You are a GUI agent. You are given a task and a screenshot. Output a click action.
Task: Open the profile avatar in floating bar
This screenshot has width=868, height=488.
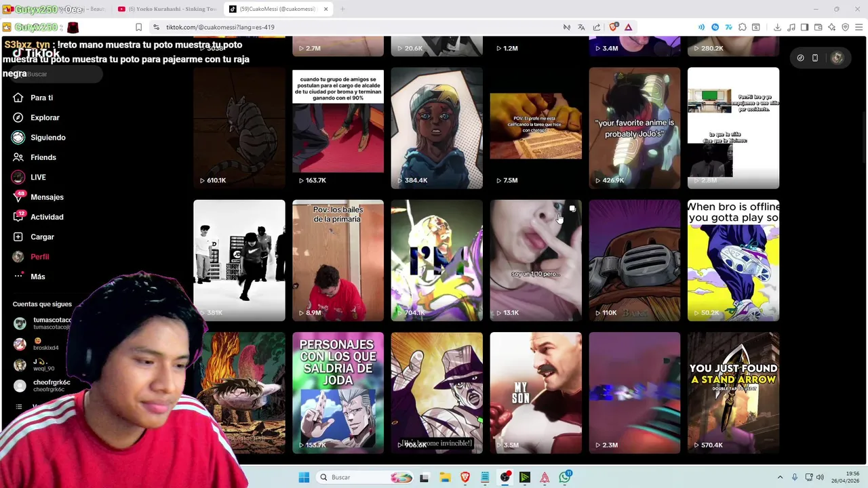click(837, 58)
